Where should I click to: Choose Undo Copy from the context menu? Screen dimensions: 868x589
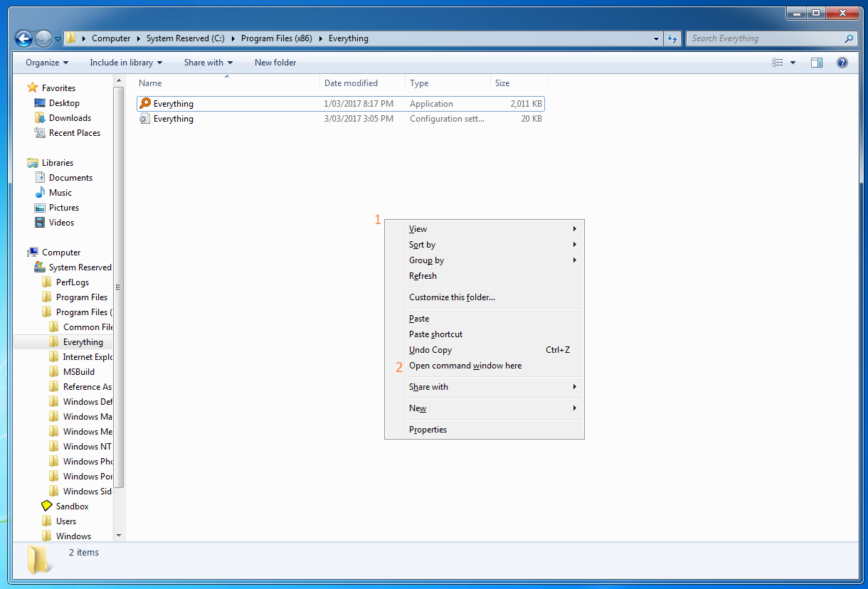(484, 350)
